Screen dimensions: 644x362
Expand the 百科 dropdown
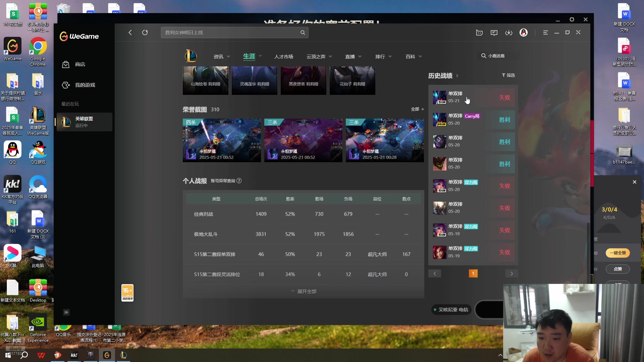point(420,57)
